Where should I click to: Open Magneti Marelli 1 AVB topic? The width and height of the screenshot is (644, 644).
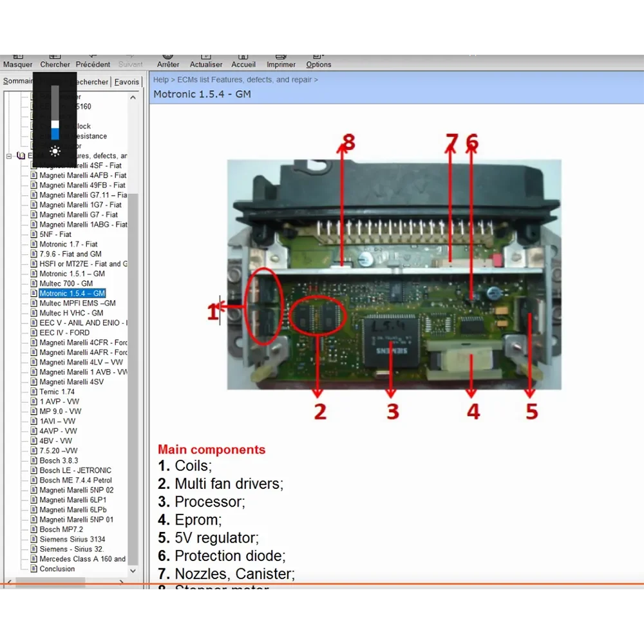[x=83, y=372]
